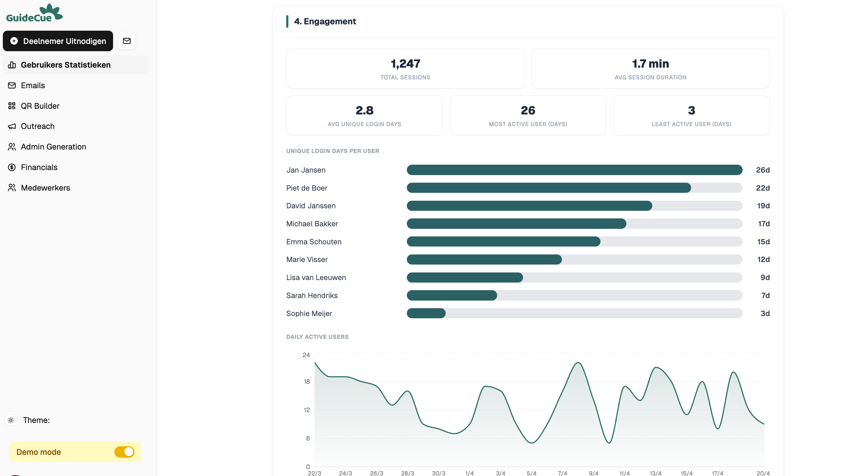Image resolution: width=868 pixels, height=476 pixels.
Task: Click the Financials dollar icon
Action: coord(11,167)
